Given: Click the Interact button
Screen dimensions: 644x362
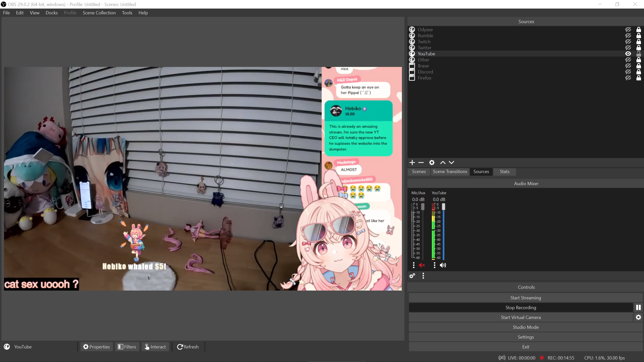Looking at the screenshot, I should (155, 347).
